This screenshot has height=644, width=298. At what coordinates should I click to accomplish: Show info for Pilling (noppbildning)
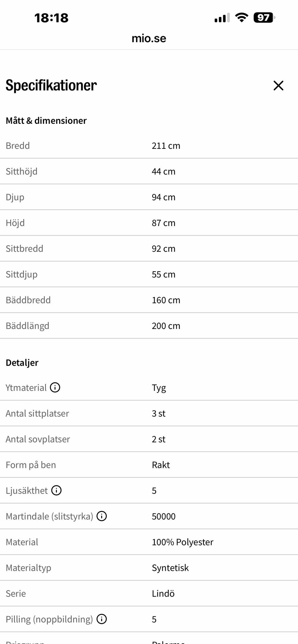[x=102, y=619]
